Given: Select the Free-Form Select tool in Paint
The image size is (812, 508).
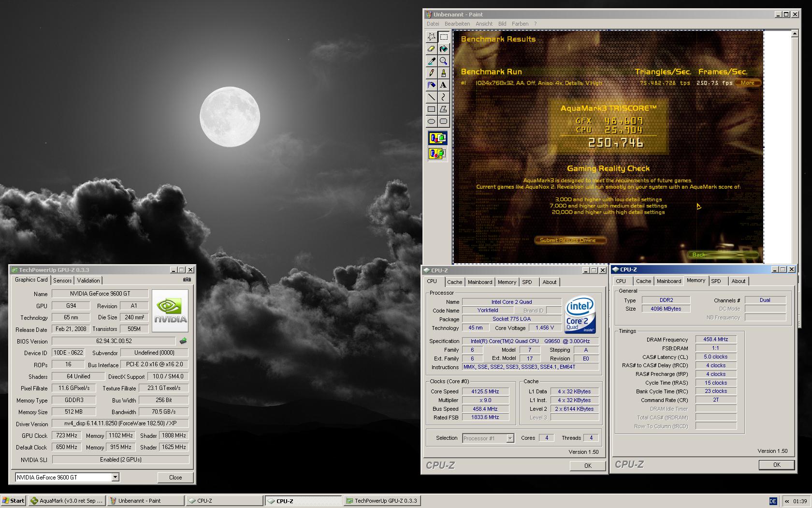Looking at the screenshot, I should tap(432, 37).
